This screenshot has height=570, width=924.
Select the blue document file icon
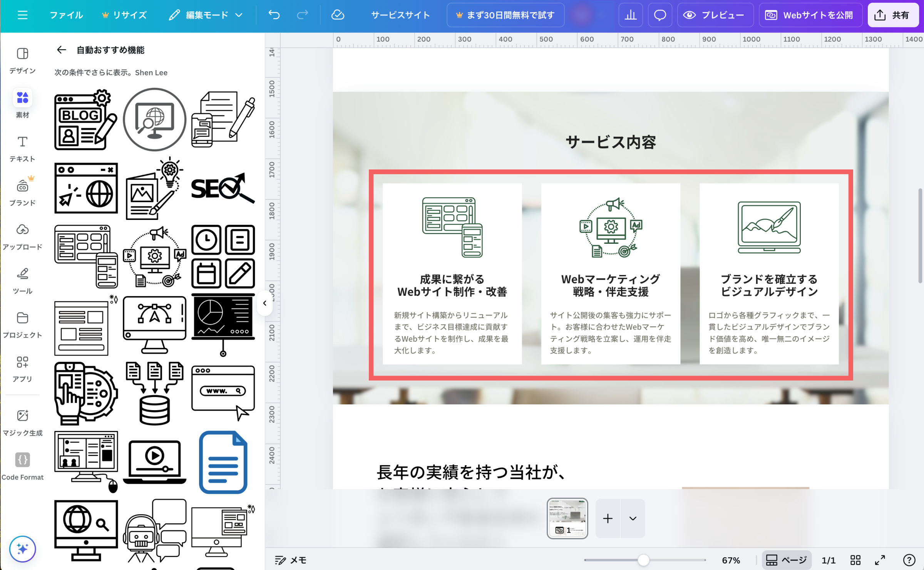pos(223,462)
